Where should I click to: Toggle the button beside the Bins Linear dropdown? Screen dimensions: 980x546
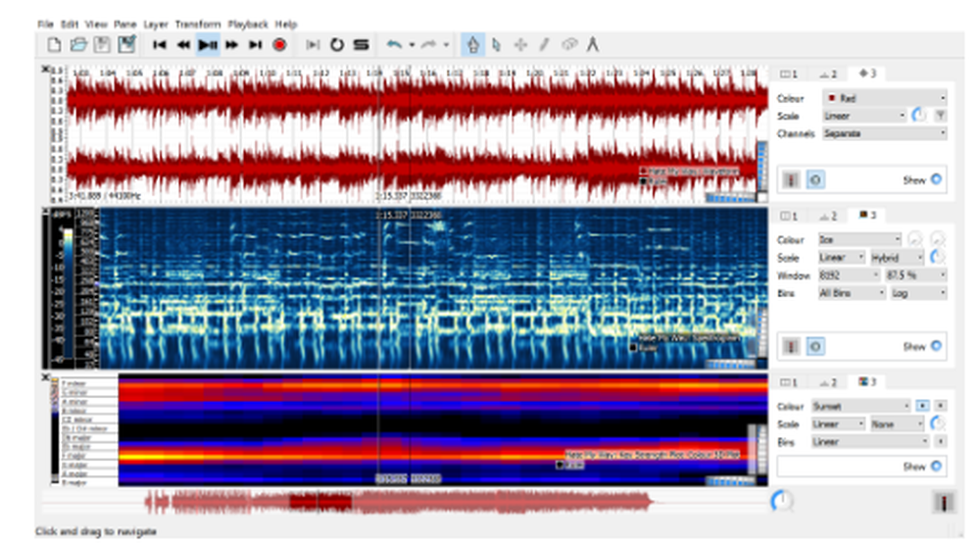(941, 441)
